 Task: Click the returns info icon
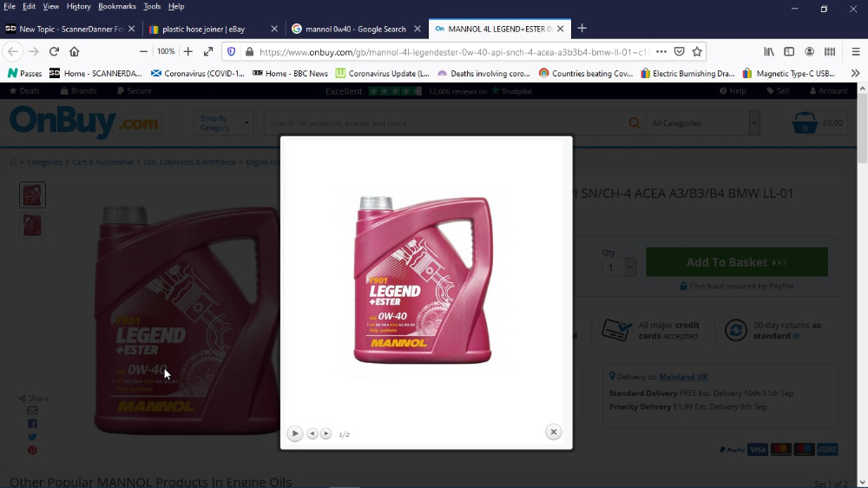click(x=796, y=336)
